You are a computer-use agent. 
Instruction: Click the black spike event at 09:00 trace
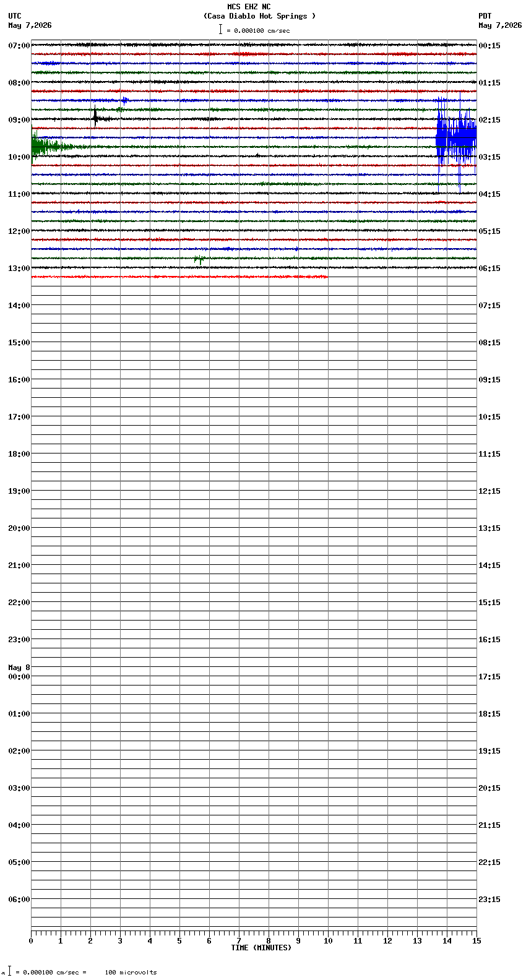(x=95, y=118)
